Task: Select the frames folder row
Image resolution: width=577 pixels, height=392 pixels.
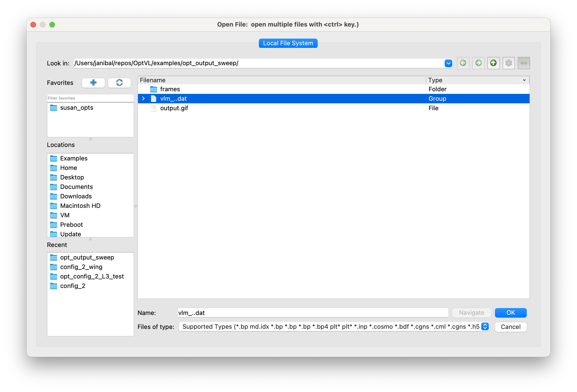Action: [334, 89]
